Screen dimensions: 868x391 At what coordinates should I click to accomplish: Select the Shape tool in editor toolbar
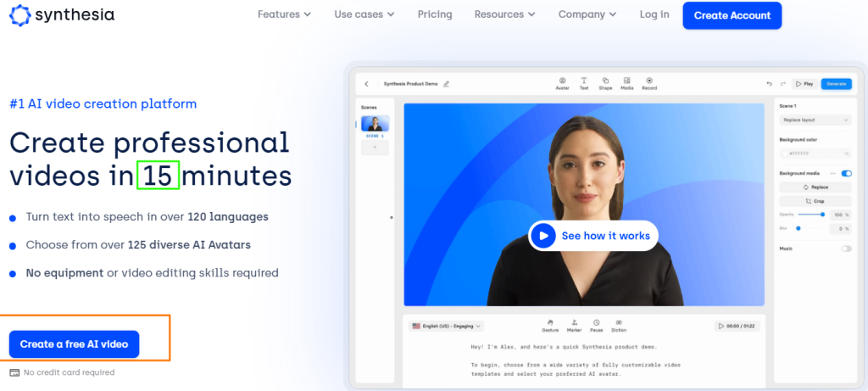pos(605,84)
